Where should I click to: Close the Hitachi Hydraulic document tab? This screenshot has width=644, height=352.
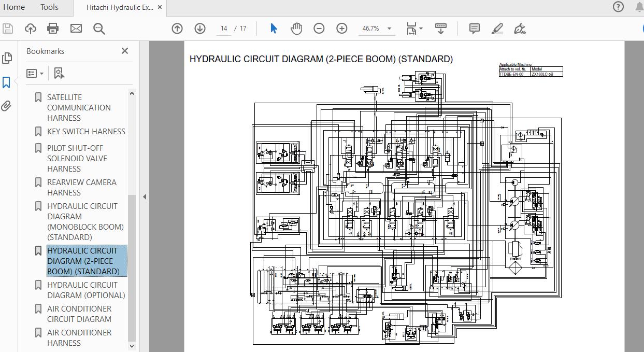click(160, 7)
